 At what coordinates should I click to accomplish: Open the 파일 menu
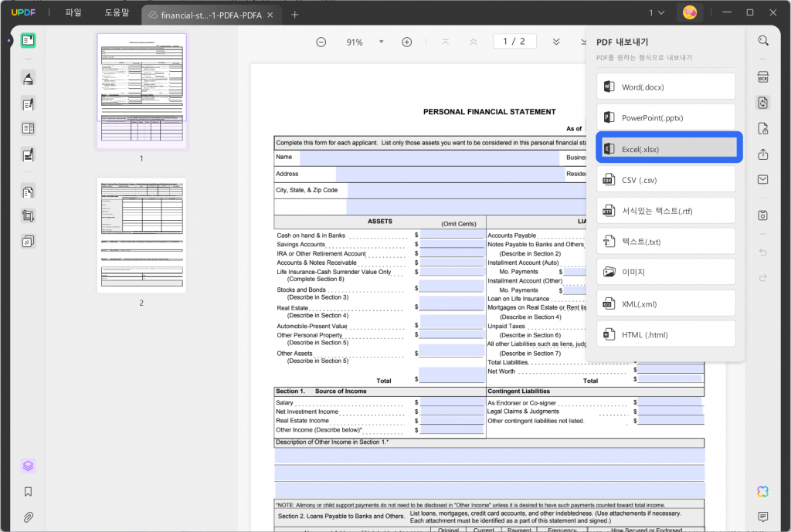tap(73, 13)
